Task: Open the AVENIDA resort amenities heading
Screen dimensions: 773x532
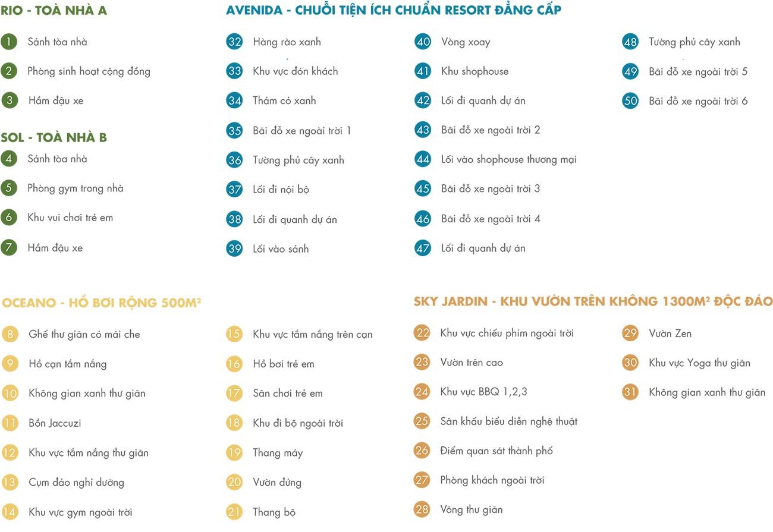Action: [393, 10]
